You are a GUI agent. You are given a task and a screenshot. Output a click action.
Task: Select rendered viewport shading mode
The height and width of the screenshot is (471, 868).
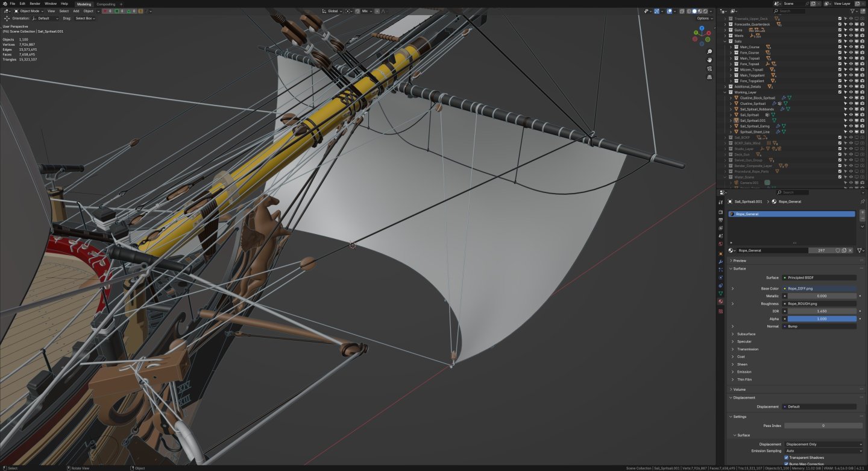click(x=705, y=11)
